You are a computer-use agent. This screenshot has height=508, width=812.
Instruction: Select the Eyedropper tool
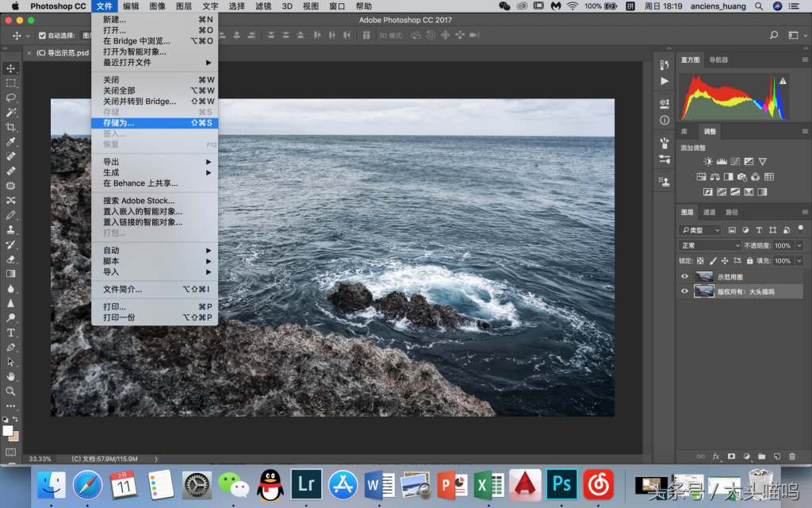tap(10, 141)
